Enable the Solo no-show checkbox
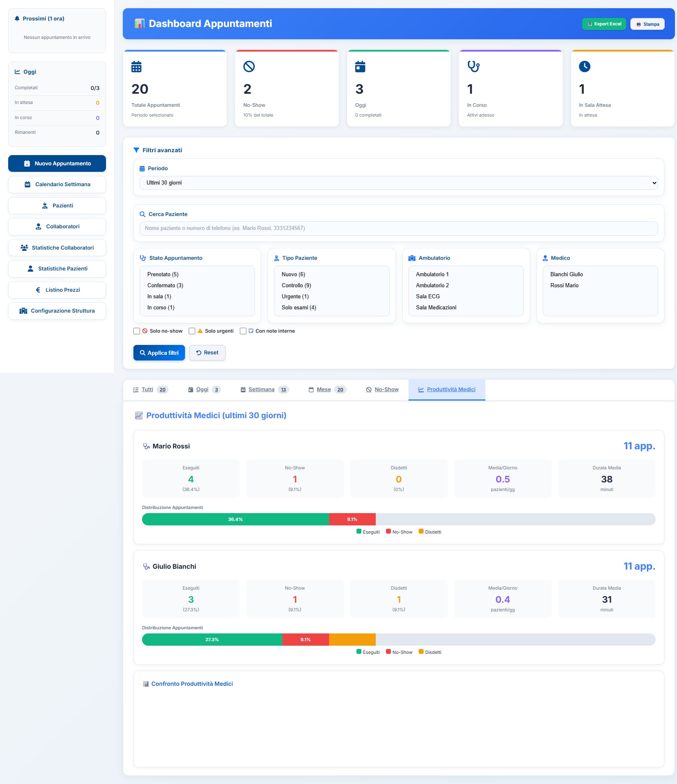Image resolution: width=677 pixels, height=784 pixels. tap(137, 331)
